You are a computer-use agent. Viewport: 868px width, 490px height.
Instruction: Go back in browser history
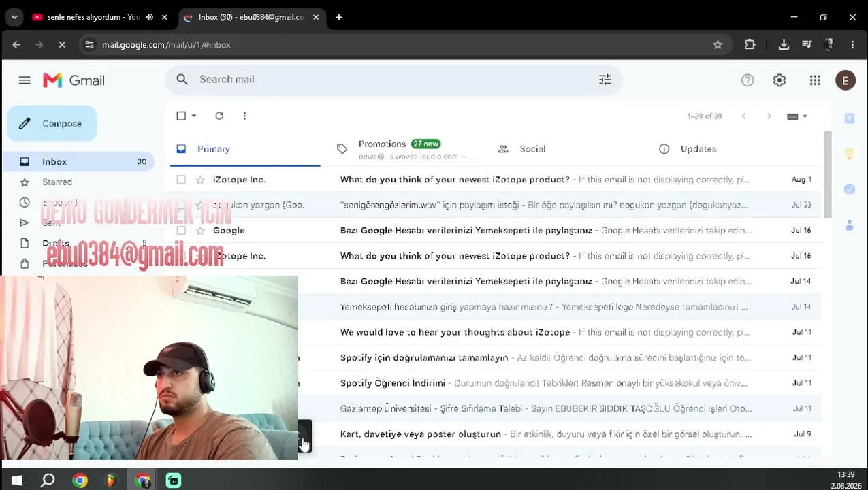[16, 45]
